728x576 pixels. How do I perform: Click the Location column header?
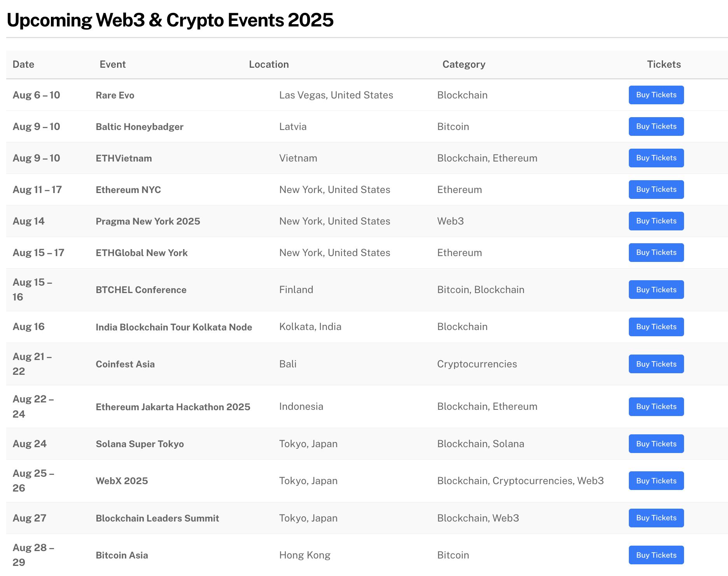point(269,65)
